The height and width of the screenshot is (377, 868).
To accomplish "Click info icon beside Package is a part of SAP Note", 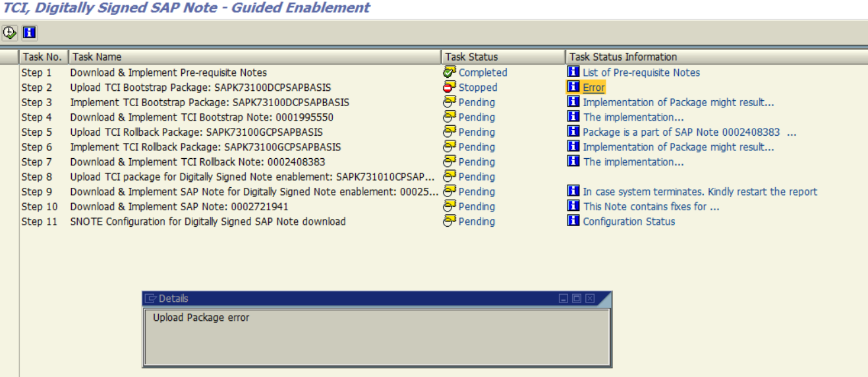I will (x=573, y=132).
